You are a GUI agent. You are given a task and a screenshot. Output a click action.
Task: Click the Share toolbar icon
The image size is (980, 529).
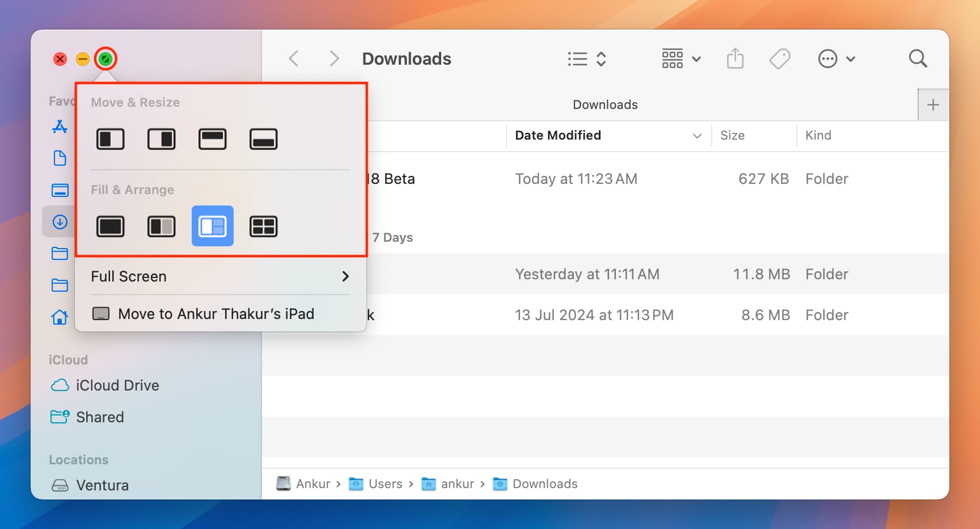tap(735, 59)
